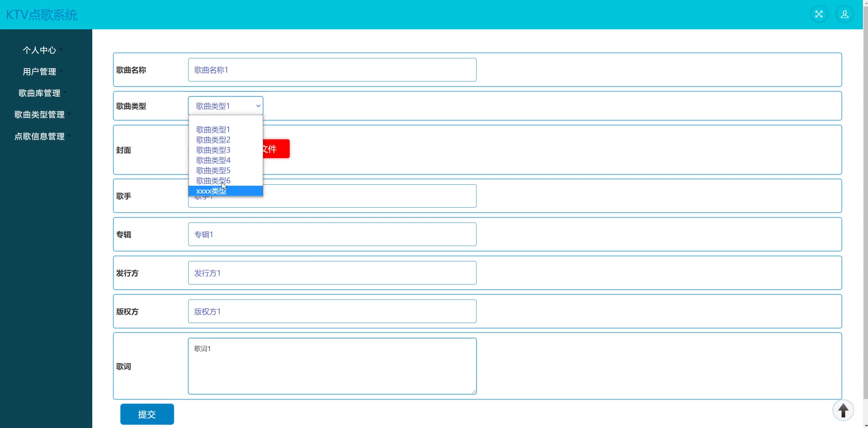Choose 歌曲类型3 option in the list
868x428 pixels.
pyautogui.click(x=213, y=150)
